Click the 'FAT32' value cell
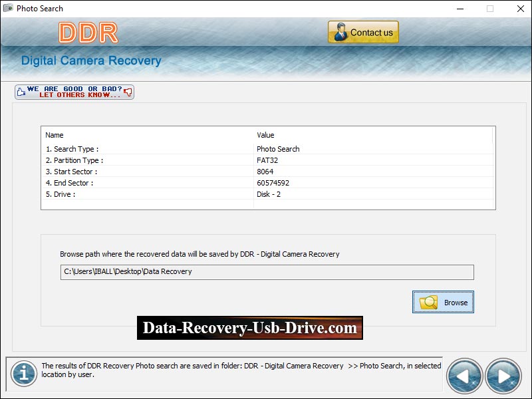 tap(267, 160)
